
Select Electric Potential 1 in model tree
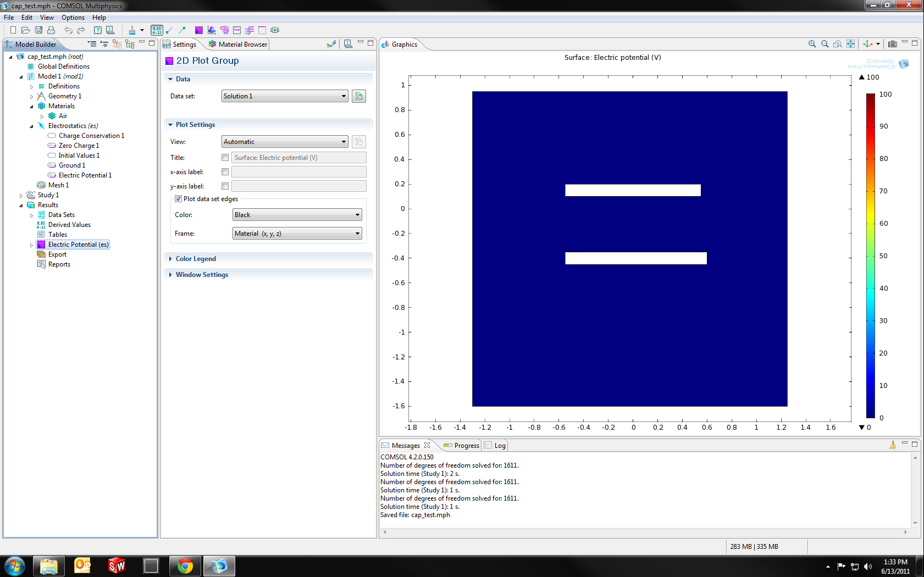click(x=85, y=175)
